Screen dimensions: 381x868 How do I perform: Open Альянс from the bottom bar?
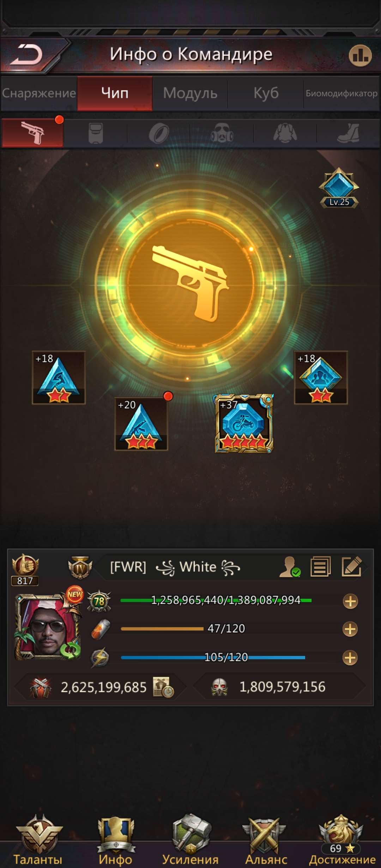coord(266,840)
